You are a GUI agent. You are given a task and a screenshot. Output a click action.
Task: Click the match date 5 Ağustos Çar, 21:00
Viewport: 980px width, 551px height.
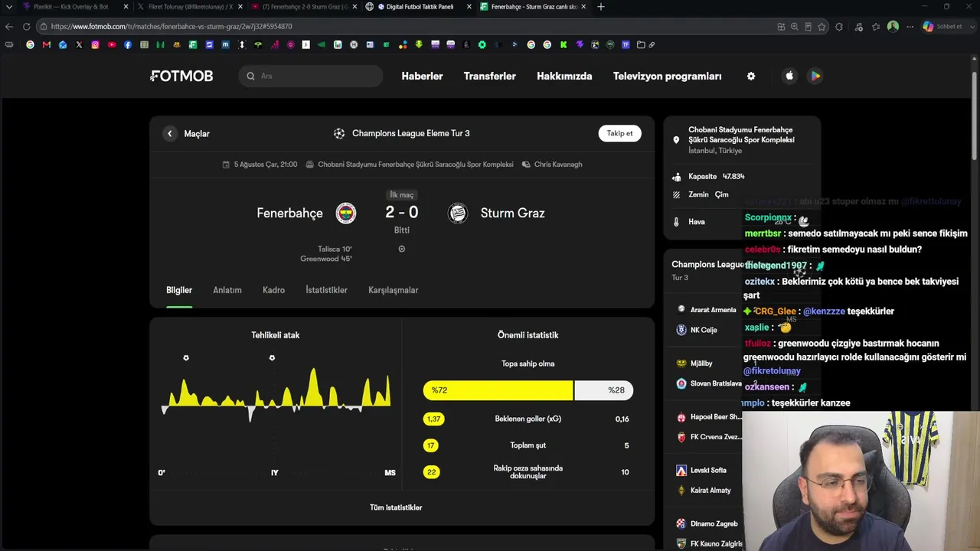pyautogui.click(x=266, y=165)
